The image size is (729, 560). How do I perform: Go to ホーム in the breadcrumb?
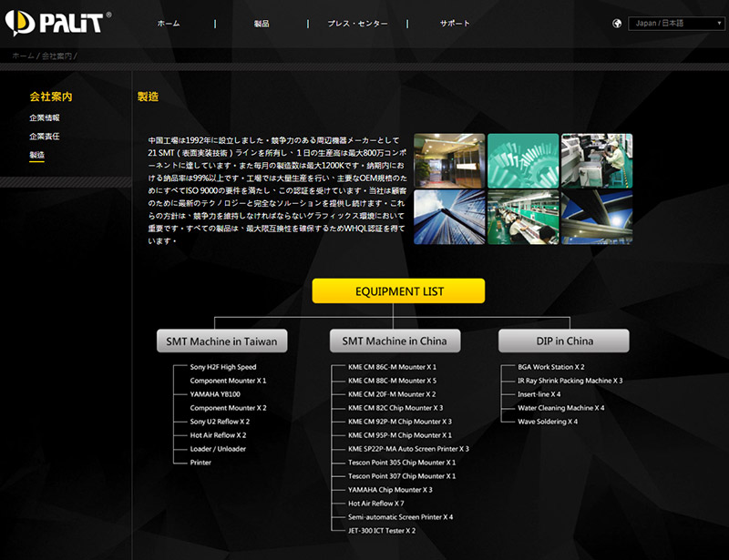[24, 56]
